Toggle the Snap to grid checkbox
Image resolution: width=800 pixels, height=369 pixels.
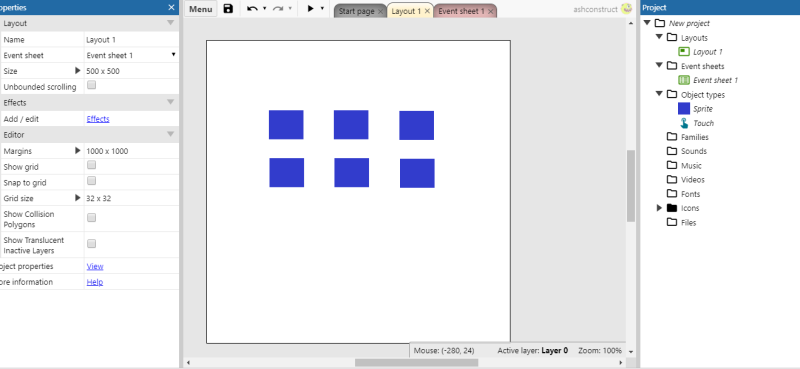point(91,181)
